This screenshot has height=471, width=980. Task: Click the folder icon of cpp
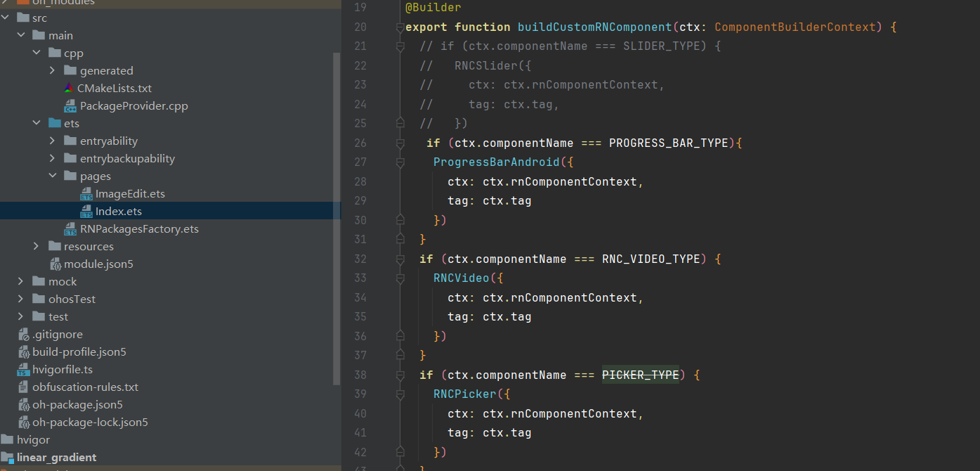pos(54,53)
